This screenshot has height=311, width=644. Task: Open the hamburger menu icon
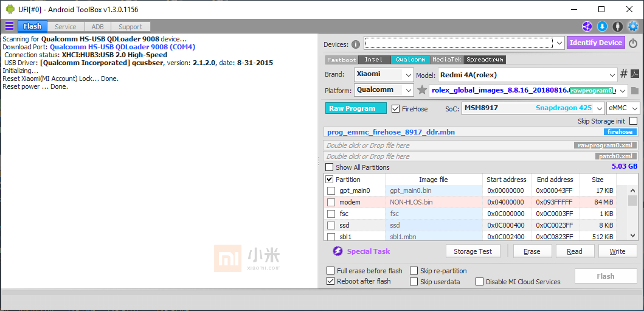point(9,26)
